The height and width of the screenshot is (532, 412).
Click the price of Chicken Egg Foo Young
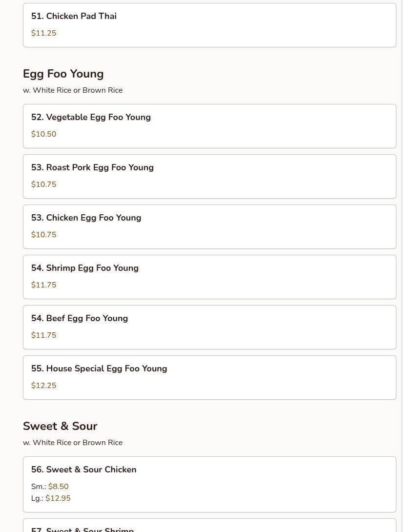(x=43, y=235)
